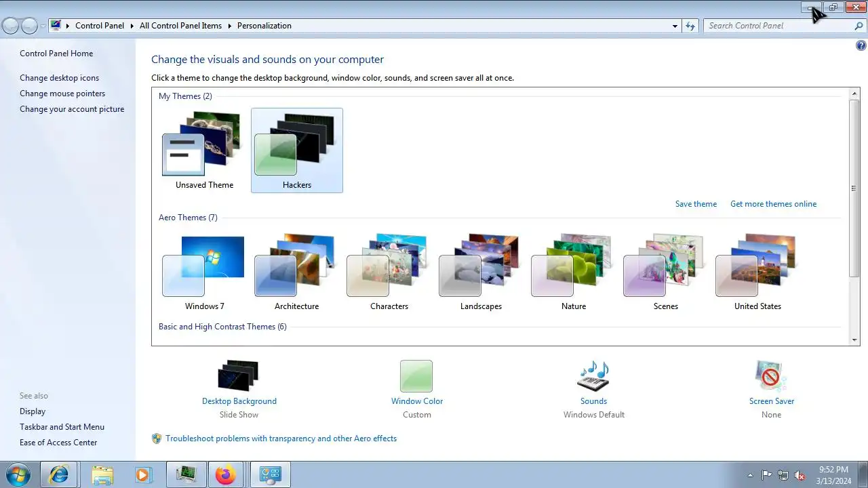Expand arrow after All Control Panel Items
868x488 pixels.
(230, 26)
